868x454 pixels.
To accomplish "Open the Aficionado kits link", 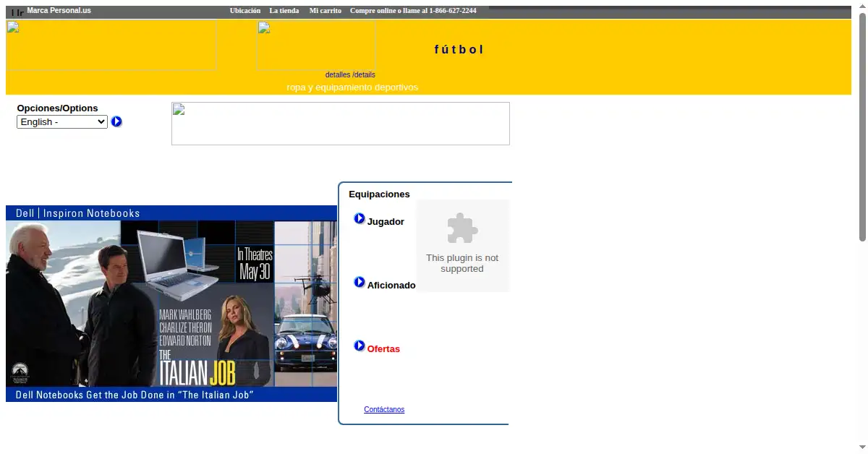I will (391, 286).
